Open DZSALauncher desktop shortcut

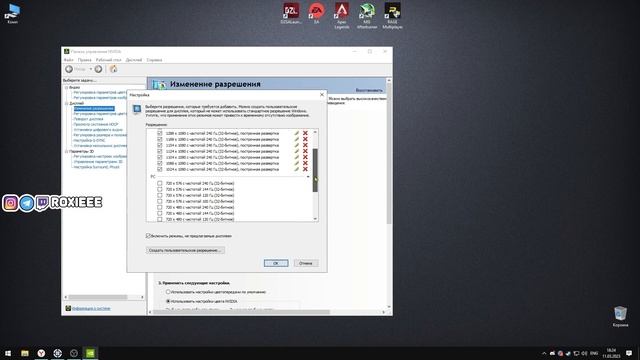(x=291, y=13)
